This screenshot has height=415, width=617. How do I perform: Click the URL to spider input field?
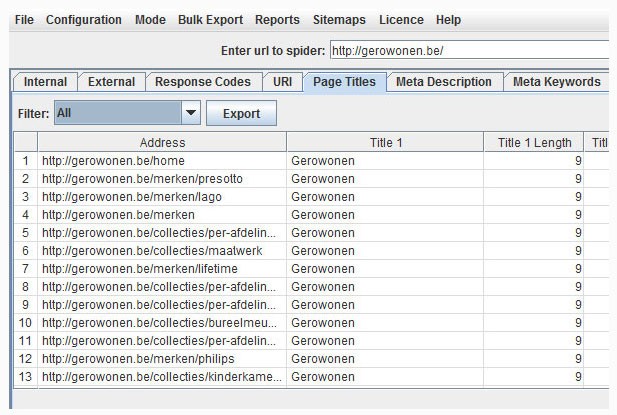(x=470, y=50)
